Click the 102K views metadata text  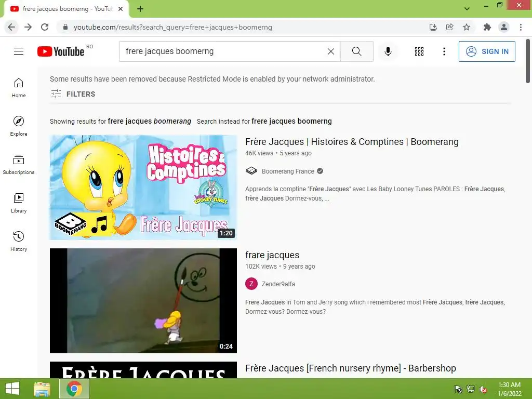pos(261,267)
